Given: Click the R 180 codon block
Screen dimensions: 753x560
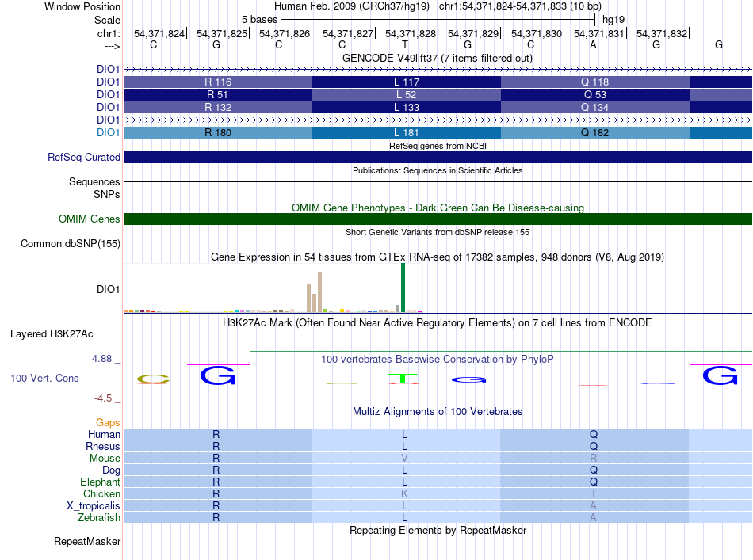Looking at the screenshot, I should pyautogui.click(x=218, y=132).
